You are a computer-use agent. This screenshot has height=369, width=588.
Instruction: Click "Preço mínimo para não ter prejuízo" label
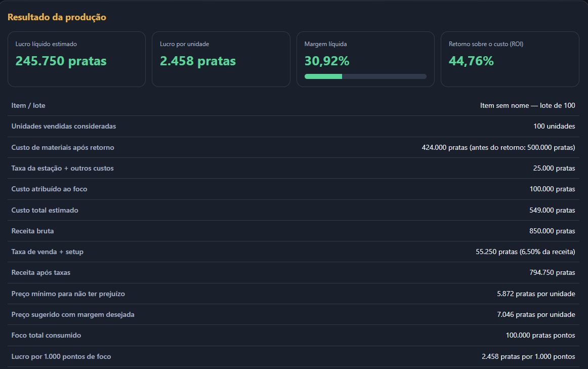tap(68, 294)
